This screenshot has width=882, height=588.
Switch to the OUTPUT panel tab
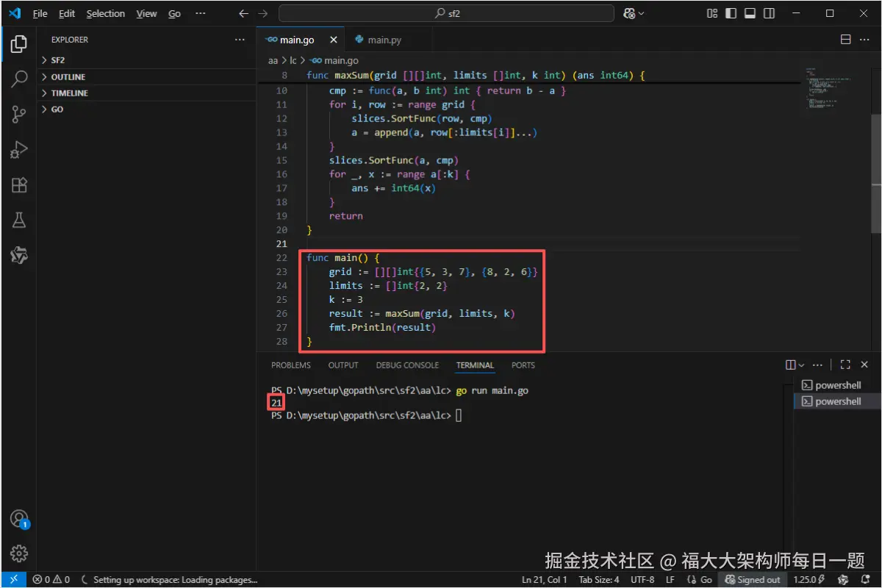pos(343,365)
